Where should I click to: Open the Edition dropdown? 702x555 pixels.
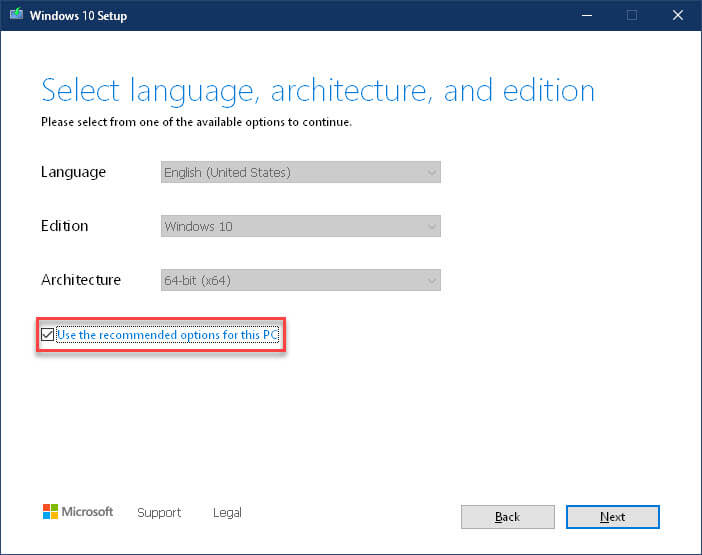[x=300, y=226]
